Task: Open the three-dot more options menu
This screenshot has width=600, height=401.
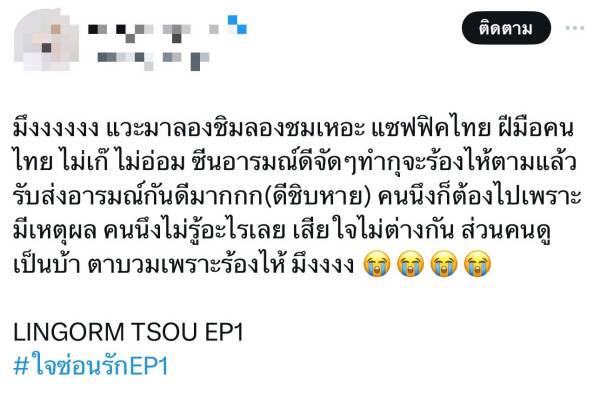Action: pyautogui.click(x=575, y=28)
